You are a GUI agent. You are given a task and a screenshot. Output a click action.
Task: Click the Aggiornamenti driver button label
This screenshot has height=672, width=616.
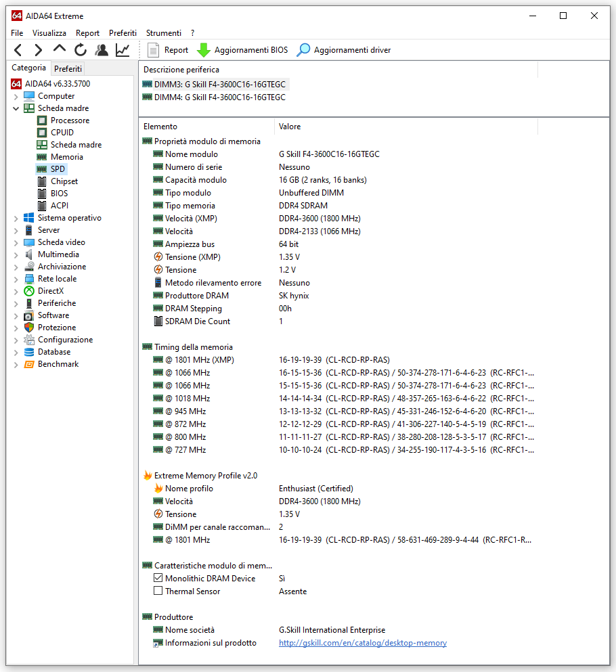353,50
